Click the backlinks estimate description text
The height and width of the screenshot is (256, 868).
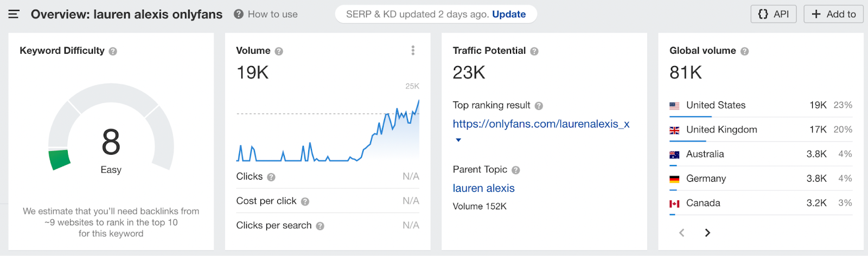[x=111, y=222]
